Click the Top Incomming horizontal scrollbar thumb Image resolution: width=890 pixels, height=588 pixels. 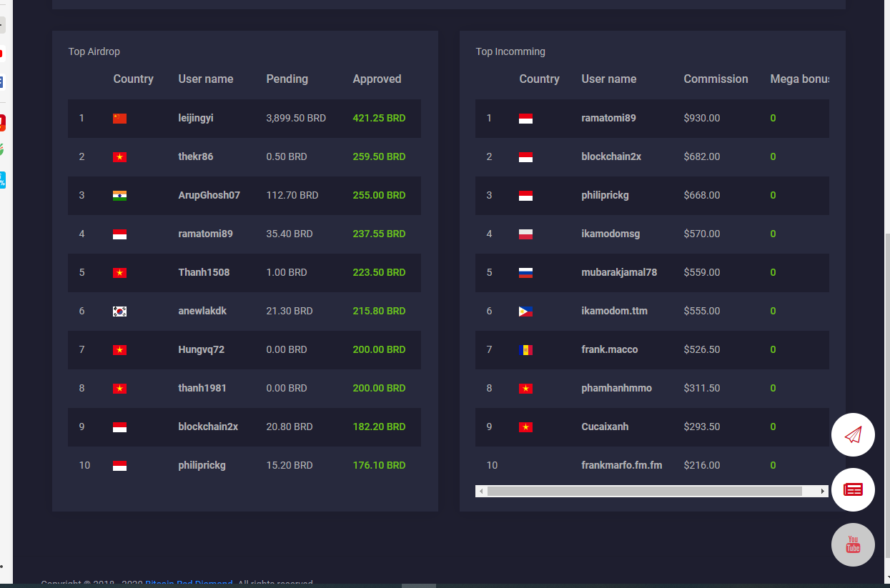644,492
